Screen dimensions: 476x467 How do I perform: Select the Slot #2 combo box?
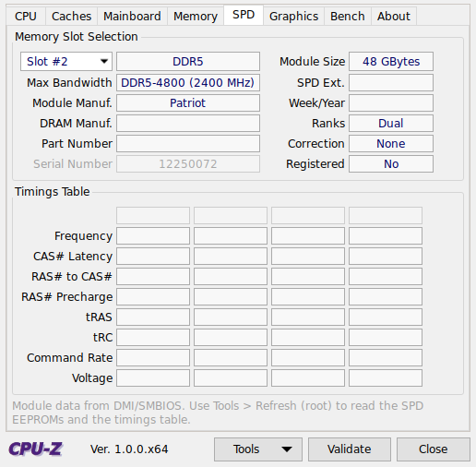66,62
